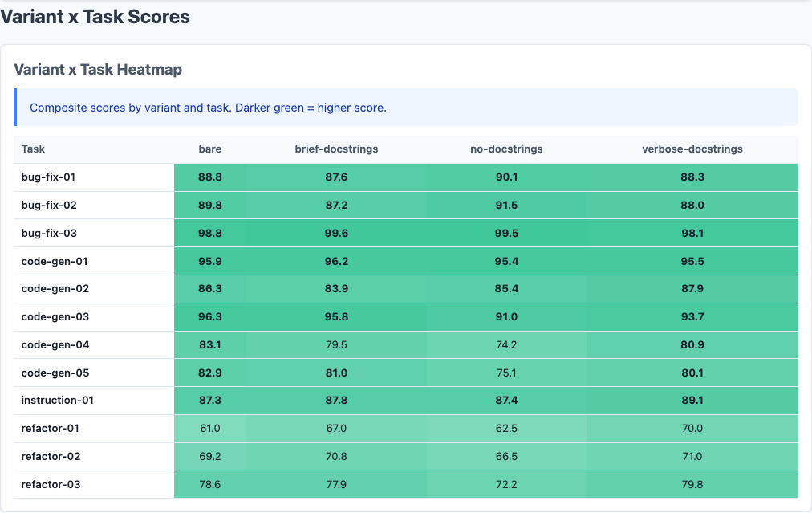The image size is (812, 513).
Task: Click the 72.2 cell in refactor-03 row
Action: [x=506, y=484]
